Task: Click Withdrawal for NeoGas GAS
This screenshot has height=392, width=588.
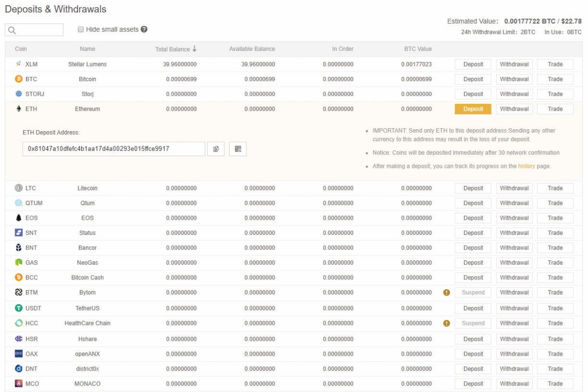Action: 514,263
